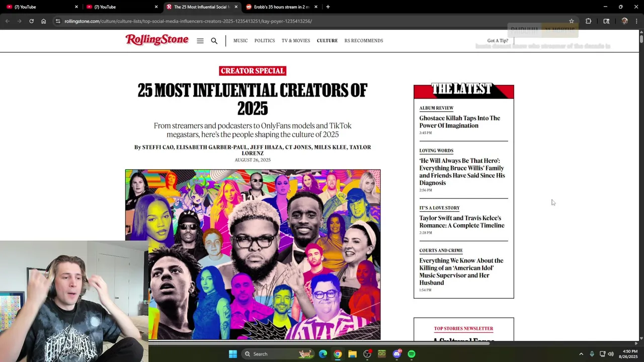
Task: Click the Got A Tip? link
Action: pyautogui.click(x=498, y=41)
